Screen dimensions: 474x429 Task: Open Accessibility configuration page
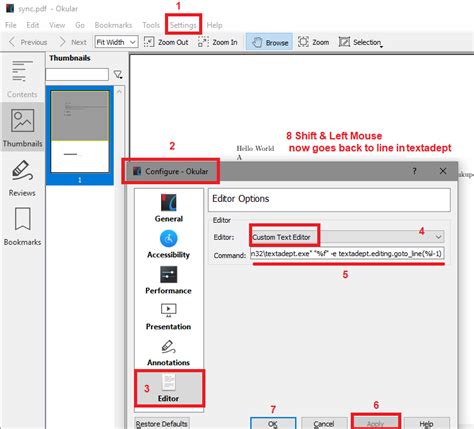point(169,244)
